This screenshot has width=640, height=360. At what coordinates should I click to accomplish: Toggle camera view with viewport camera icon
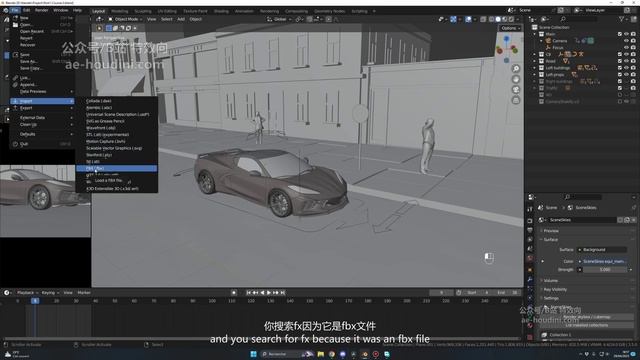point(516,90)
